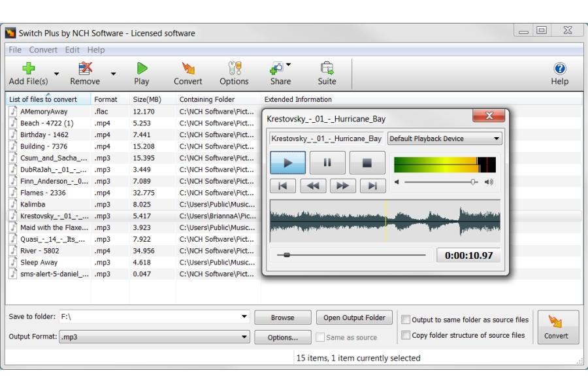Screen dimensions: 588x392
Task: Open the Save to folder dropdown
Action: pos(244,317)
